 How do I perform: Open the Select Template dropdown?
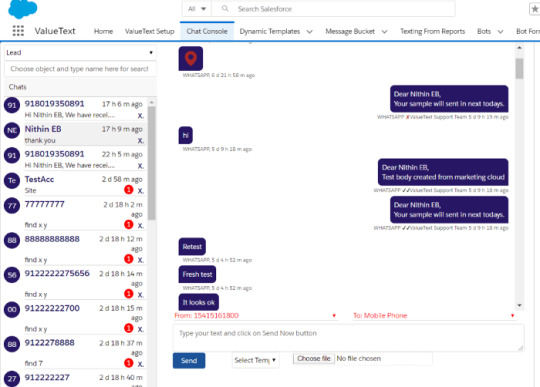256,360
